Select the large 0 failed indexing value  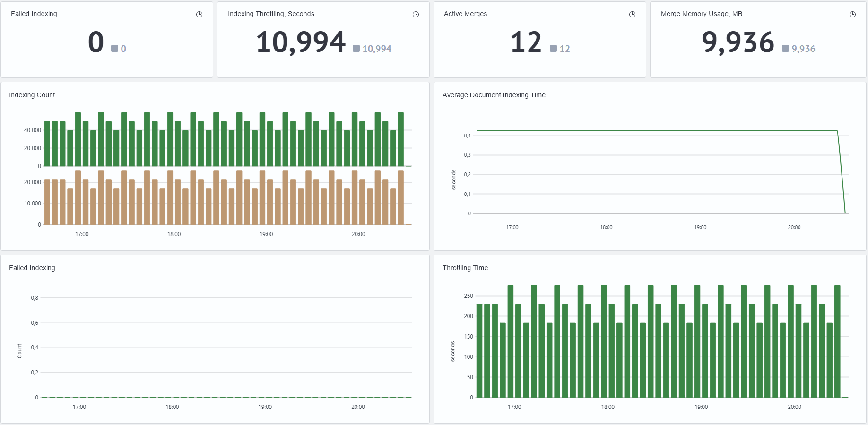click(96, 42)
